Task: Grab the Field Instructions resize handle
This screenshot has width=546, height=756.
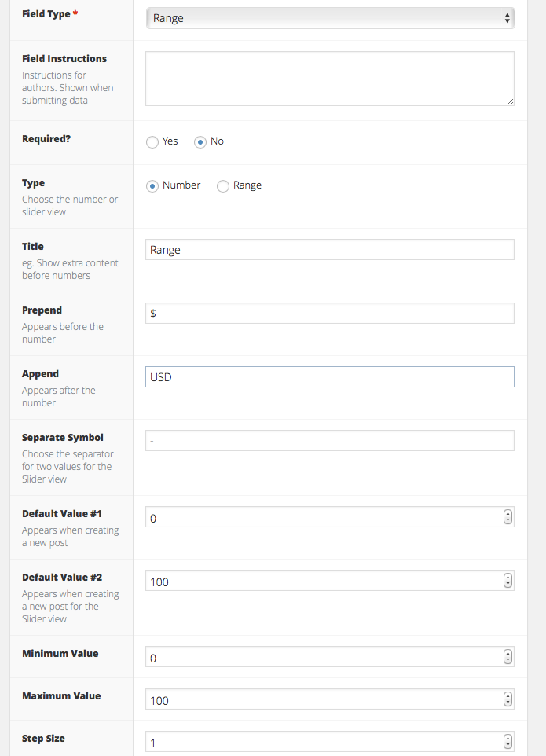Action: (x=511, y=101)
